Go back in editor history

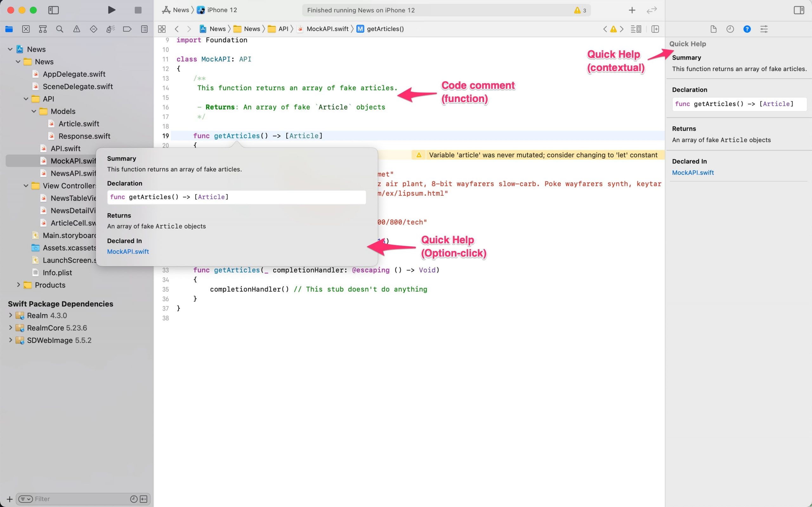177,29
